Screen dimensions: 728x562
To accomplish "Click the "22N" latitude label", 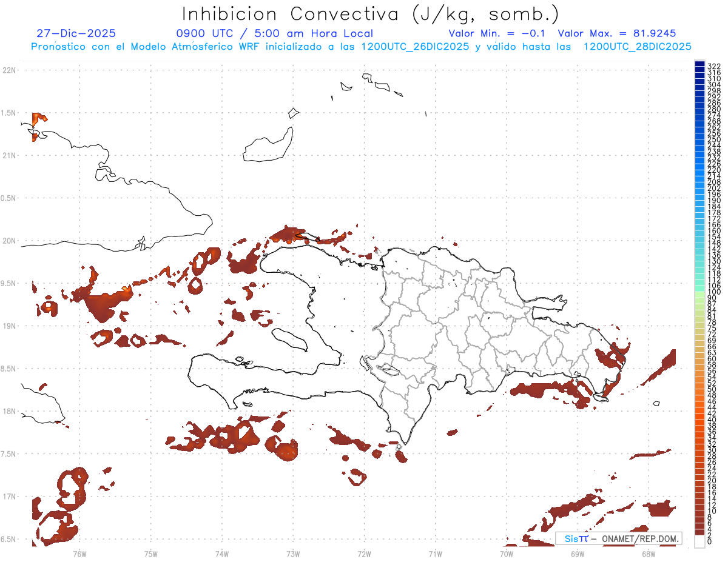I will (x=9, y=70).
